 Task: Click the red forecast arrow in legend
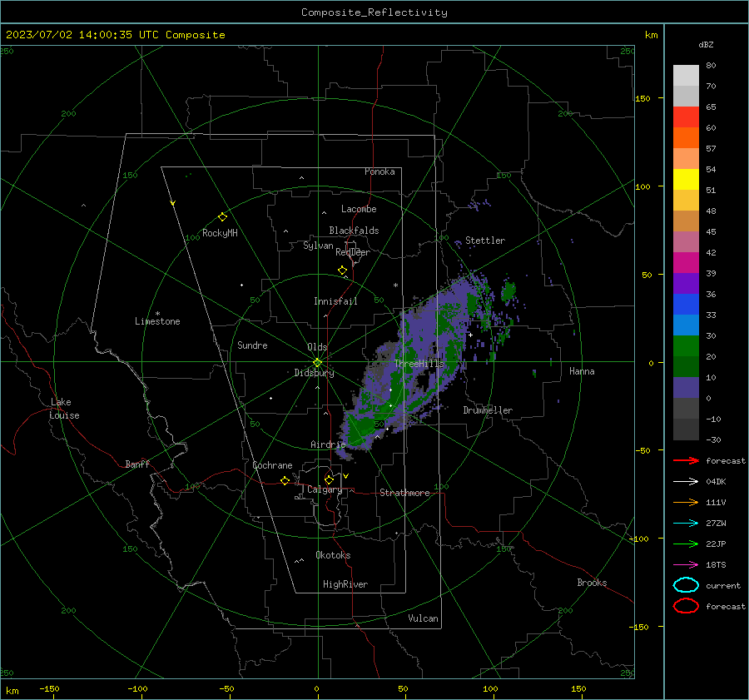tap(686, 460)
